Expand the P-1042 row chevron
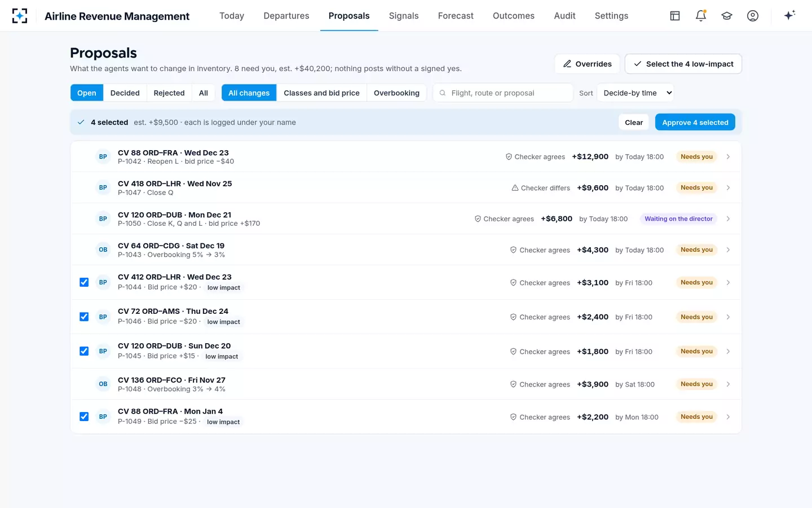Image resolution: width=812 pixels, height=508 pixels. (728, 157)
